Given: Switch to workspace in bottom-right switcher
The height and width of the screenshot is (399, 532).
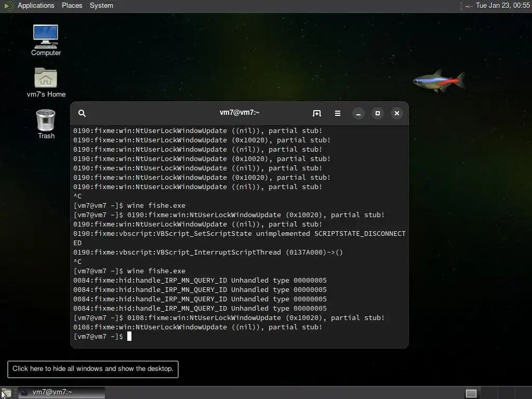Looking at the screenshot, I should click(x=471, y=393).
